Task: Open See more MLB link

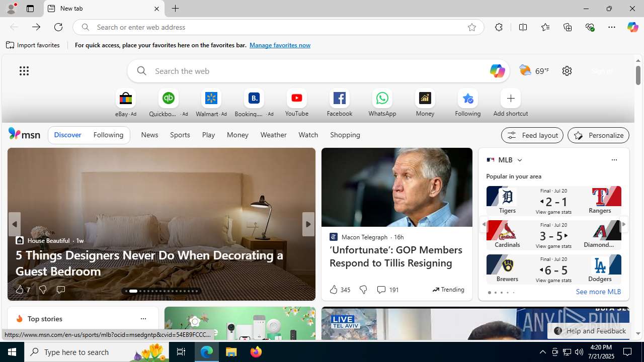Action: click(598, 292)
